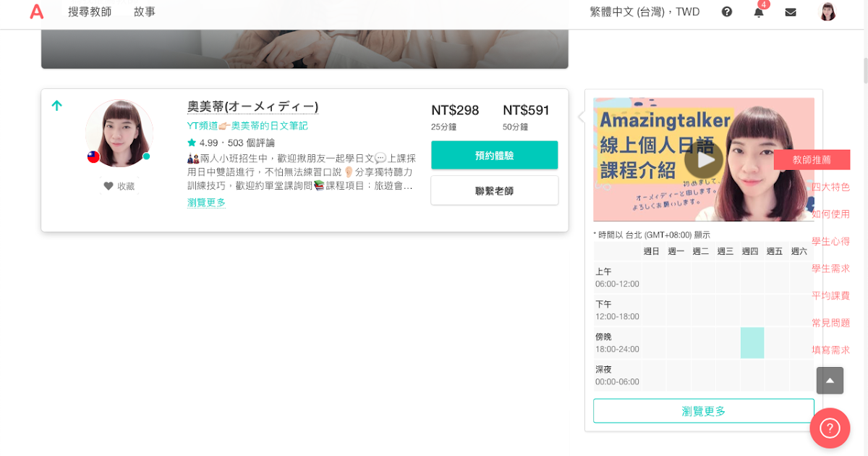Play the Japanese course intro video
868x456 pixels.
point(704,160)
